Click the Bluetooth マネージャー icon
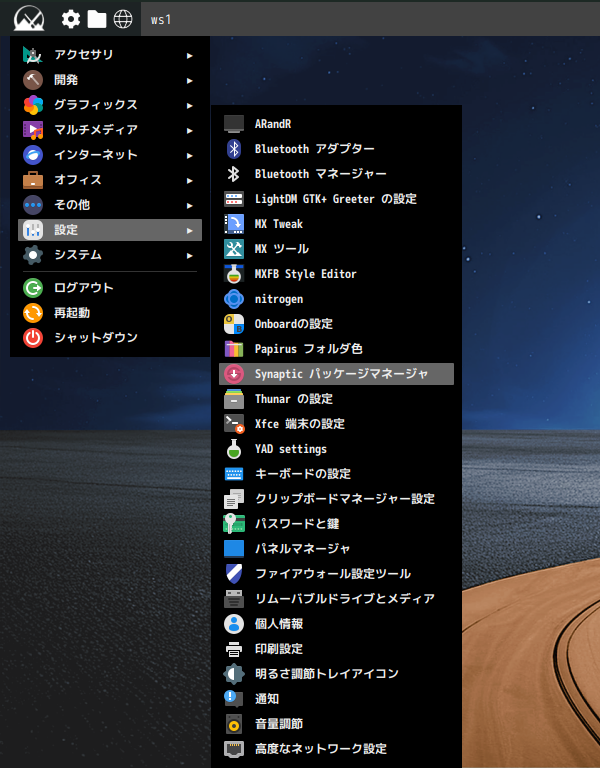The width and height of the screenshot is (600, 768). [234, 174]
